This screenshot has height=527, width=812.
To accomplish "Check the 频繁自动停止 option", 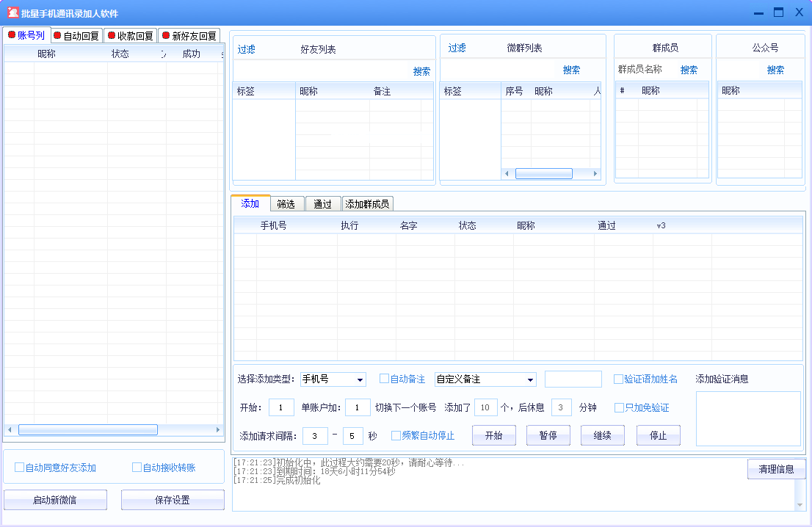I will 396,435.
